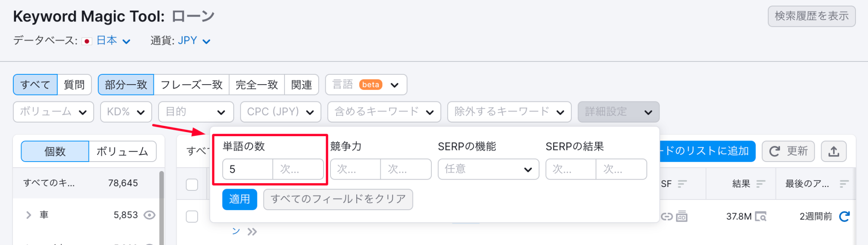Open the CPC (JPY) filter dropdown
Screen dimensions: 868x245
[x=281, y=112]
